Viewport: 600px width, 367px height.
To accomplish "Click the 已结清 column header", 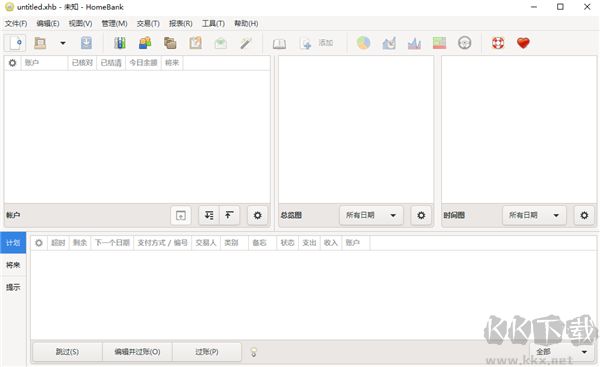I will (111, 63).
